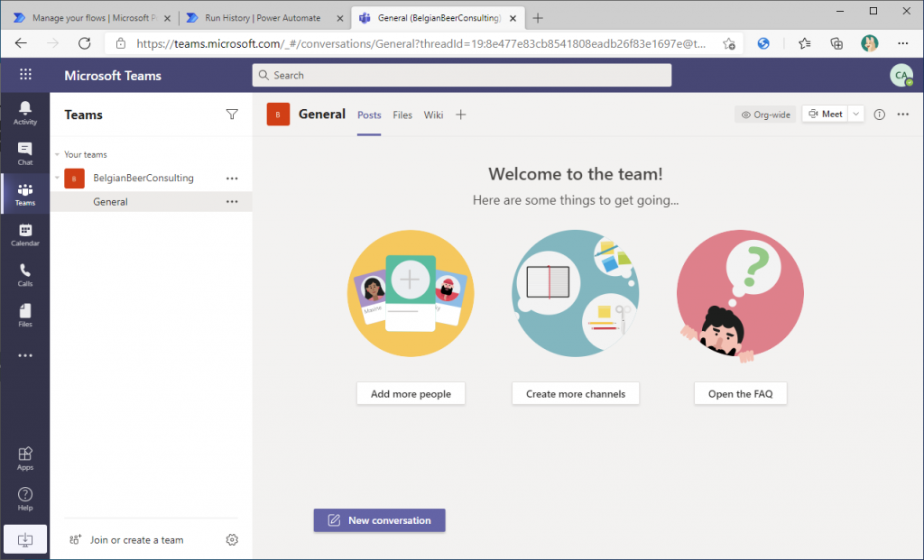Open the Wiki tab
The image size is (924, 560).
click(x=433, y=115)
